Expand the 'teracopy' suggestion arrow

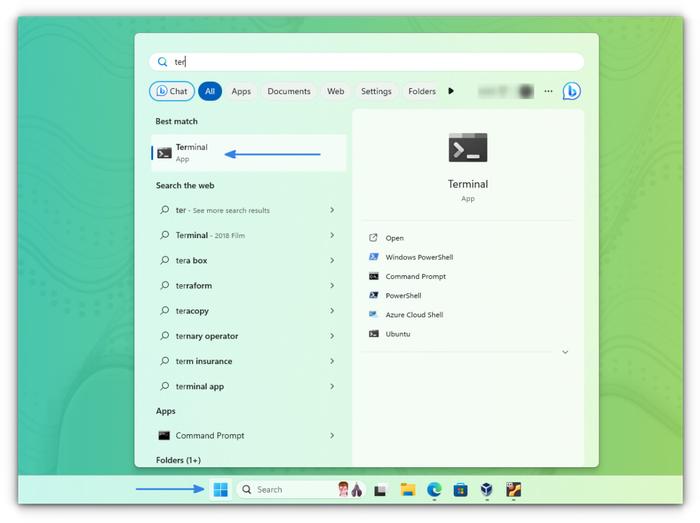(332, 311)
